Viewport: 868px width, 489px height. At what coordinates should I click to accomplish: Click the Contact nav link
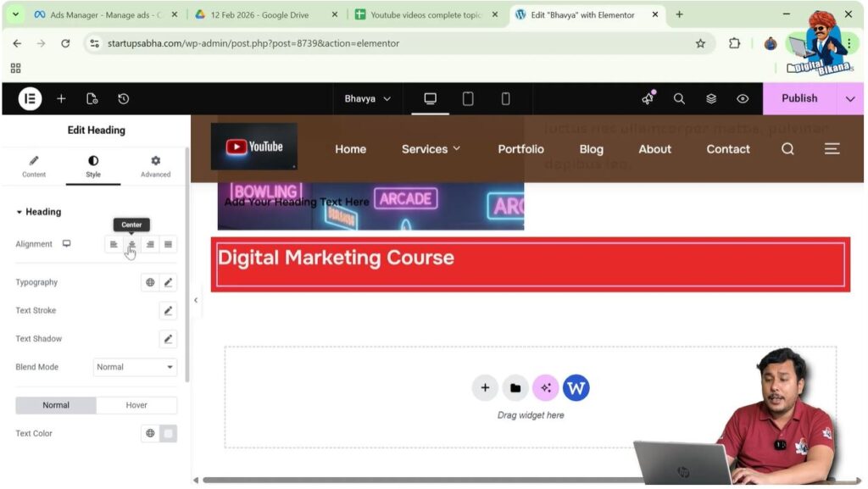point(728,149)
